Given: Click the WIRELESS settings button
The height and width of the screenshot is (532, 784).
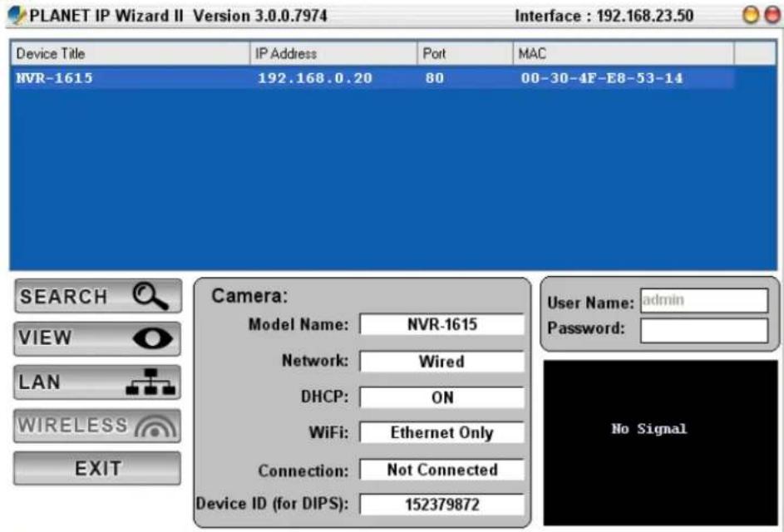Looking at the screenshot, I should coord(97,426).
